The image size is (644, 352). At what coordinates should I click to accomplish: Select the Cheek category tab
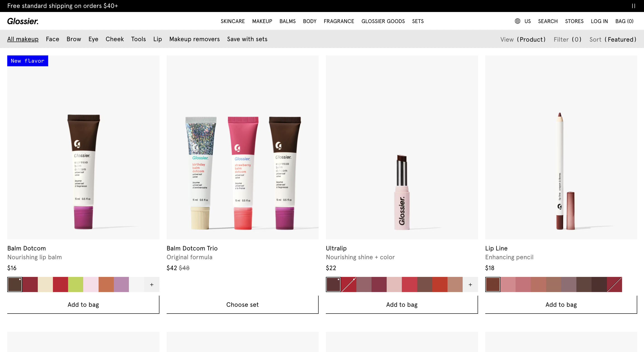pos(114,39)
